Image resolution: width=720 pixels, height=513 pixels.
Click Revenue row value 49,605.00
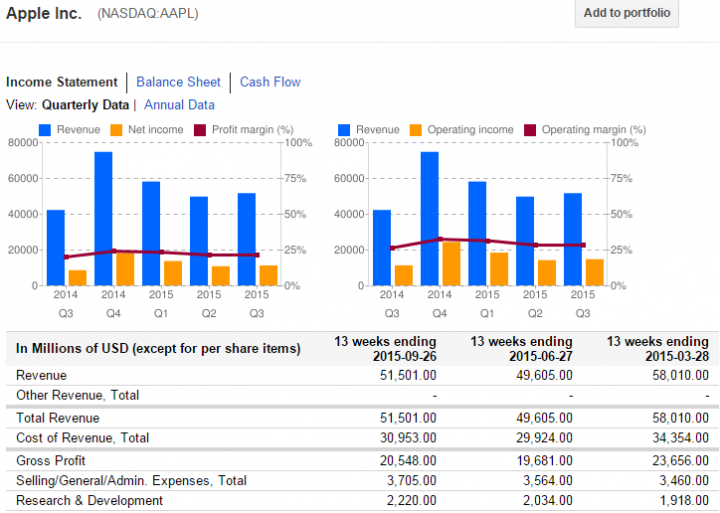pyautogui.click(x=544, y=375)
